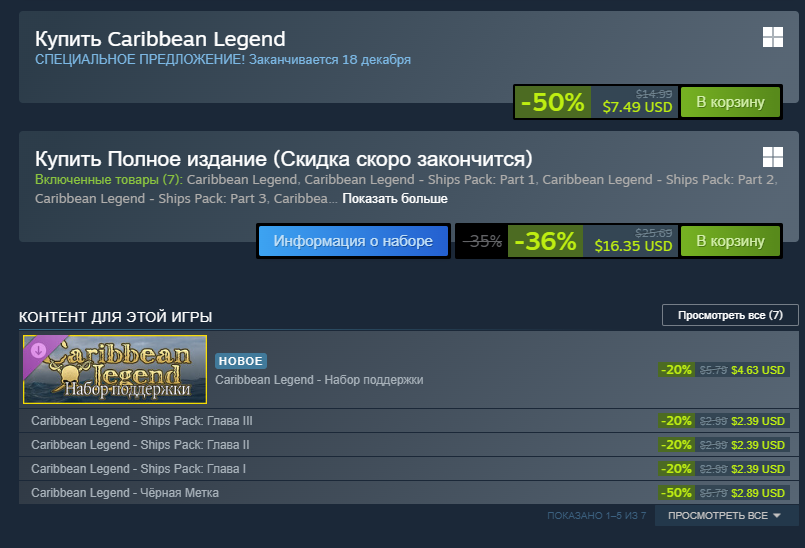Viewport: 805px width, 548px height.
Task: Add Caribbean Legend to cart for $7.49
Action: coord(730,102)
